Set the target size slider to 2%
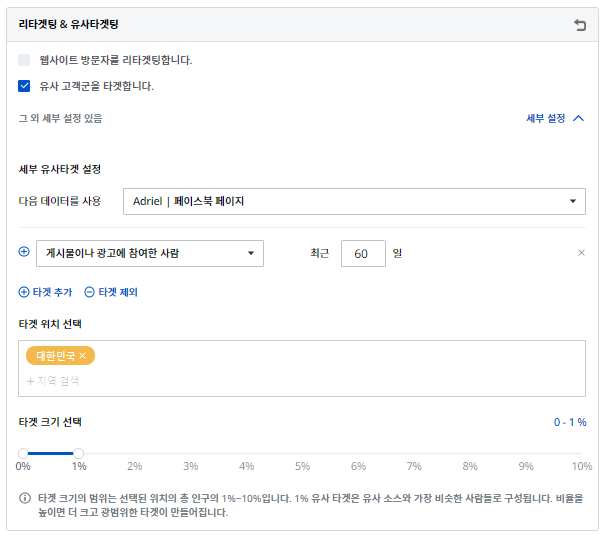Viewport: 603px width, 535px height. coord(135,453)
